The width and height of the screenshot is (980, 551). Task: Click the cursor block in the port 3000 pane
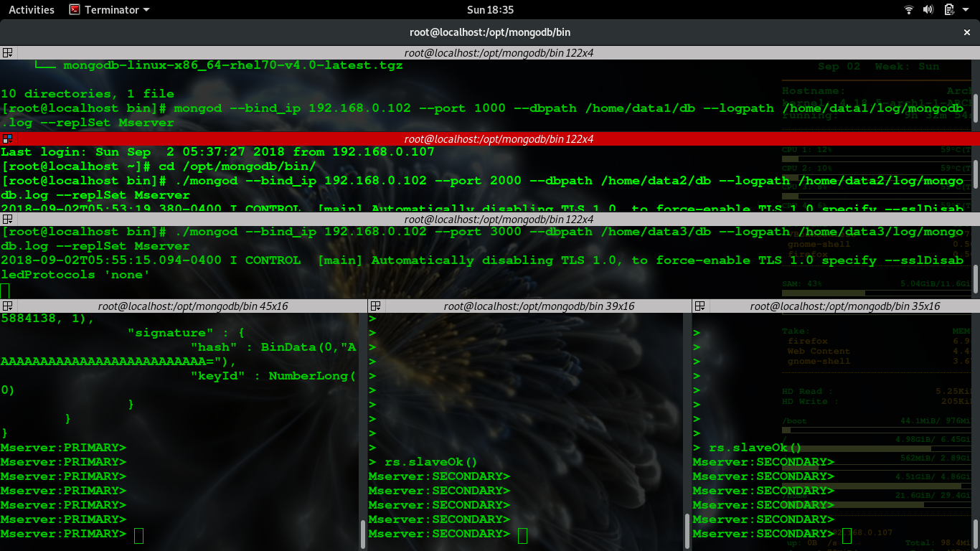click(4, 291)
